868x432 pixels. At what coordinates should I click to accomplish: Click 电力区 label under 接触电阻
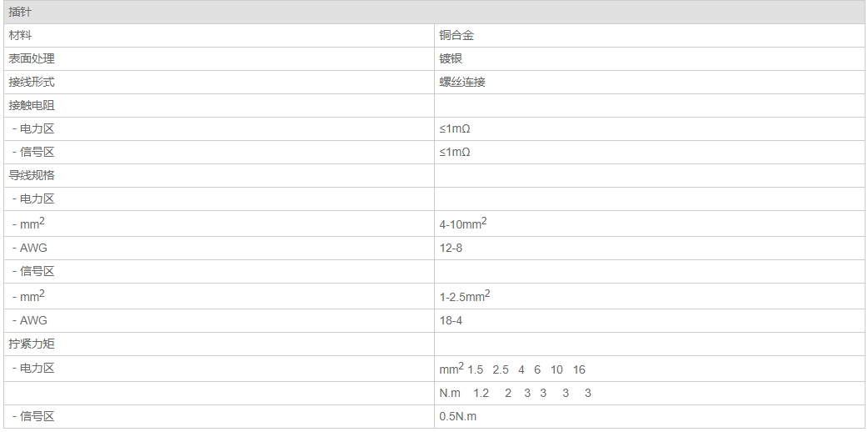coord(37,129)
